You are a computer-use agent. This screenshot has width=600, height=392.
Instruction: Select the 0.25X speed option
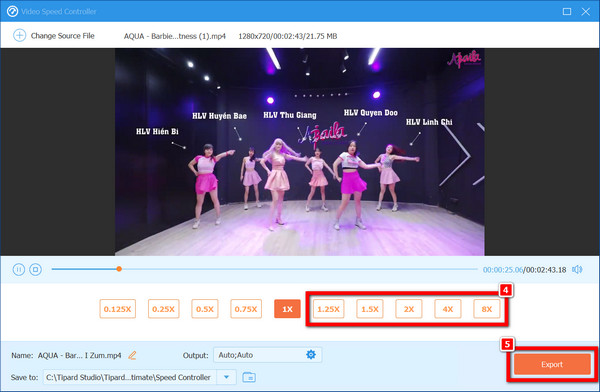pyautogui.click(x=163, y=309)
